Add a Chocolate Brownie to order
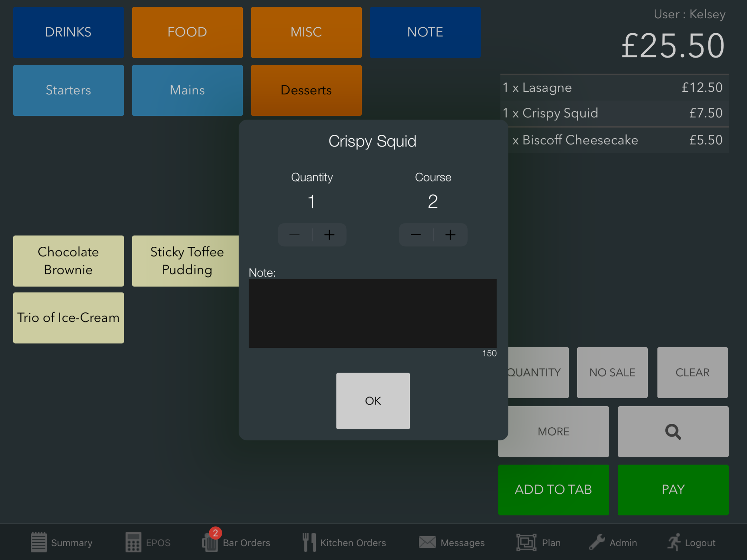747x560 pixels. point(68,261)
